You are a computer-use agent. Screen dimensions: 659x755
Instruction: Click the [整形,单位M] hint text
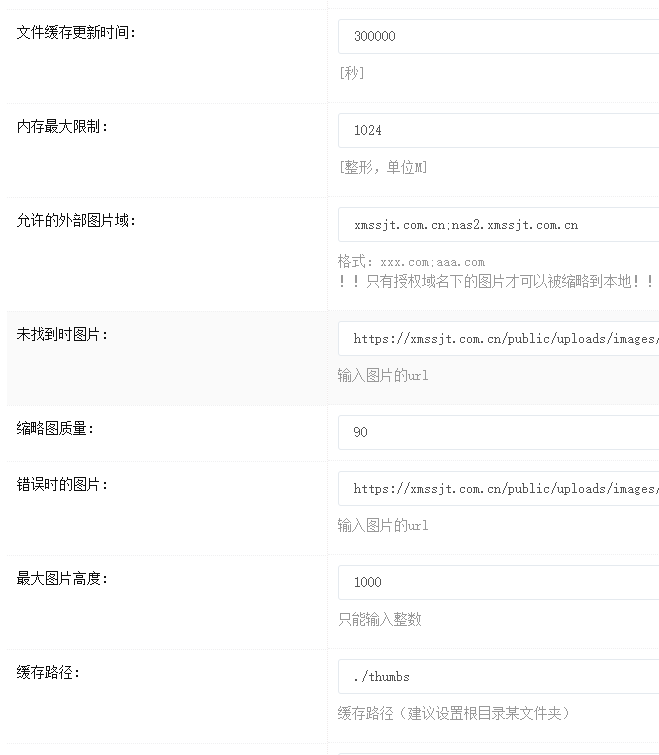coord(383,167)
